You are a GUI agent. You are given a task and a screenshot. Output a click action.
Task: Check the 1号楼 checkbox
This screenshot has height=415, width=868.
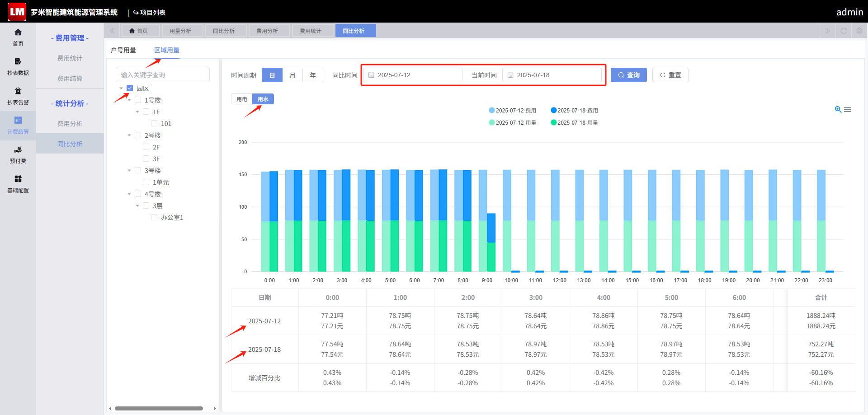point(138,100)
